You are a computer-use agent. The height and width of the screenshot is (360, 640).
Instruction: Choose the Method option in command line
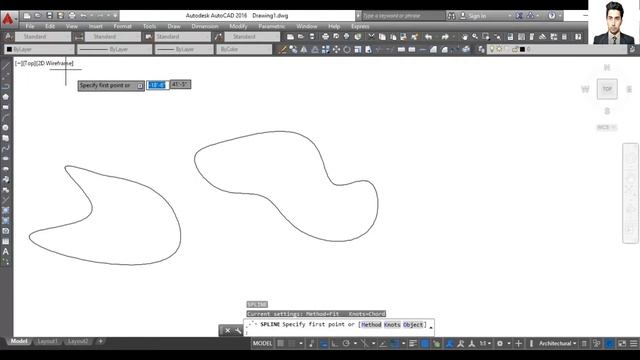coord(371,324)
